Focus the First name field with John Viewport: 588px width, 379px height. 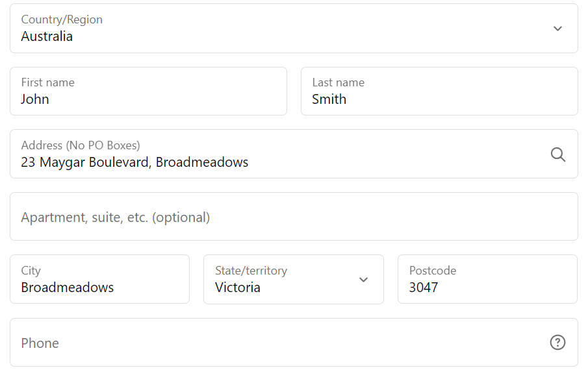pyautogui.click(x=149, y=92)
